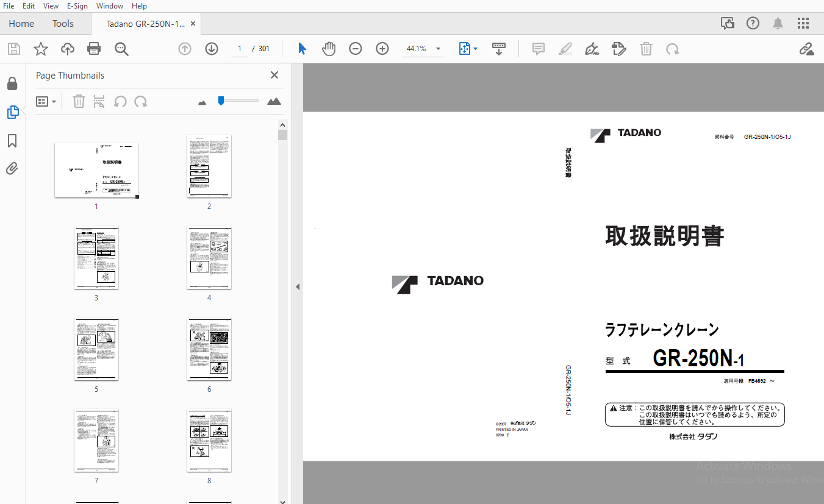Go to the next page arrow
This screenshot has height=504, width=824.
click(x=212, y=49)
